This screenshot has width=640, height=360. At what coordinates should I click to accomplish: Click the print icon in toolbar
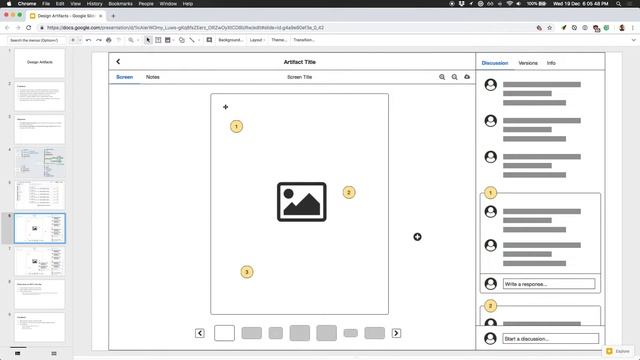point(109,40)
